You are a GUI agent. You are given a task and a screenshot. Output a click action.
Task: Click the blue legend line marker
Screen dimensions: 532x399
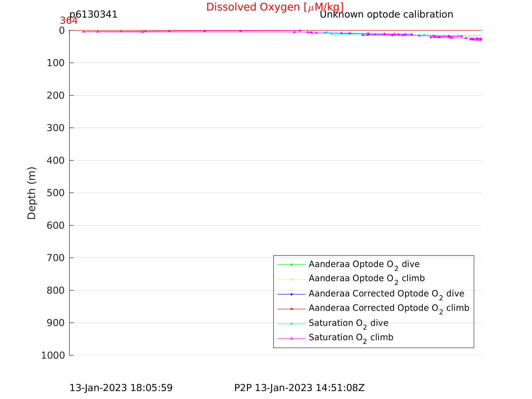291,294
